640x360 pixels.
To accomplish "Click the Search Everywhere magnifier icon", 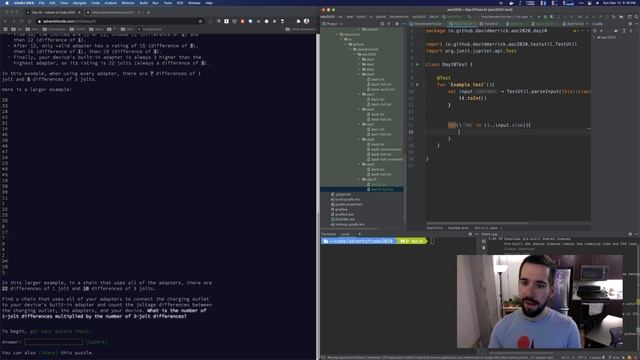I will (x=636, y=17).
